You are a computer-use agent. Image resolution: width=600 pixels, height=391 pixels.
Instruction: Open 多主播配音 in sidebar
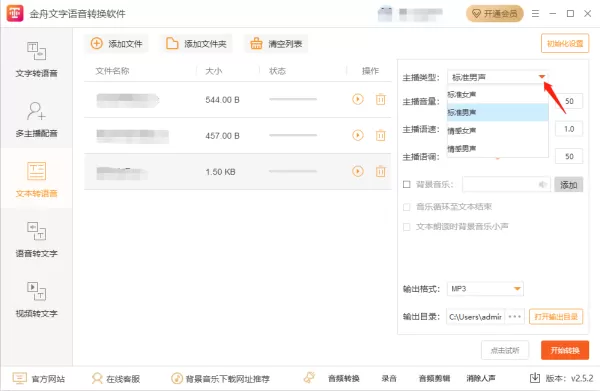(x=36, y=119)
